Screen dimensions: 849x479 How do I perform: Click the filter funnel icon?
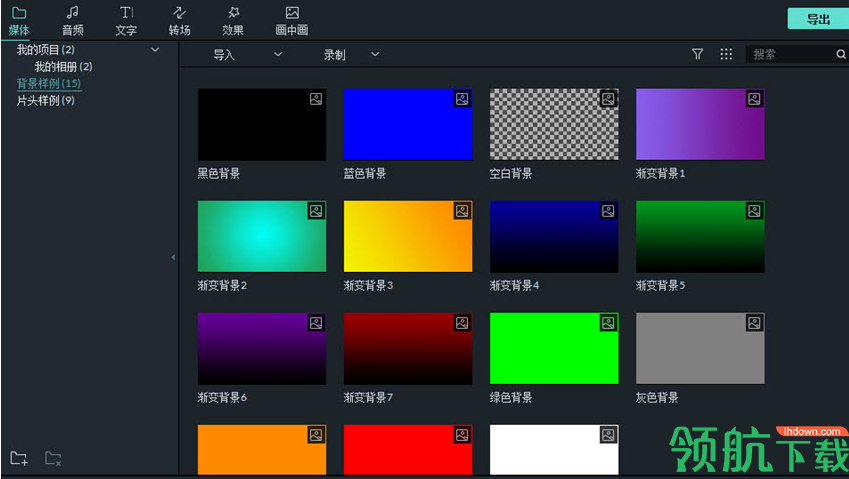click(x=697, y=54)
